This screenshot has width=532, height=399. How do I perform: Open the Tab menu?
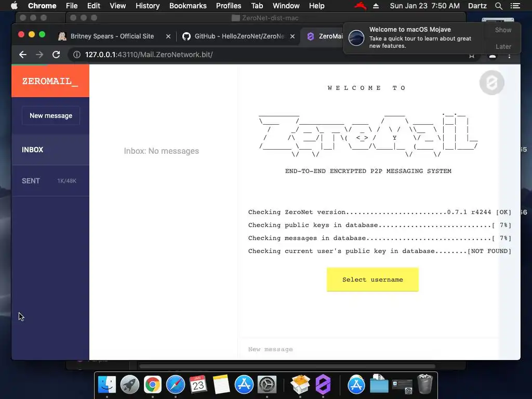pyautogui.click(x=257, y=6)
